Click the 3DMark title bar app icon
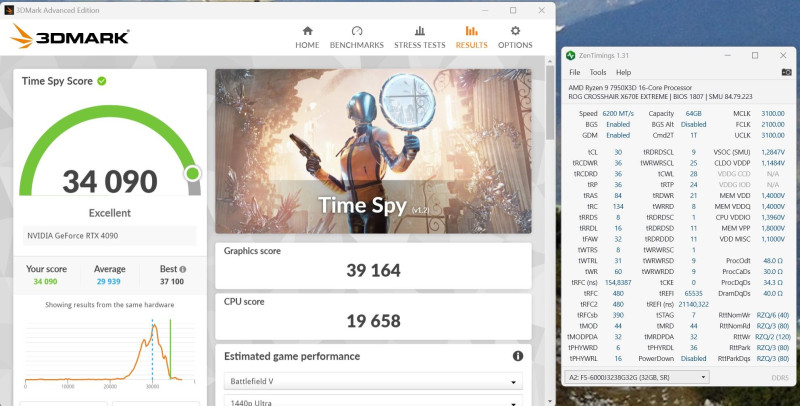Image resolution: width=800 pixels, height=406 pixels. (9, 10)
